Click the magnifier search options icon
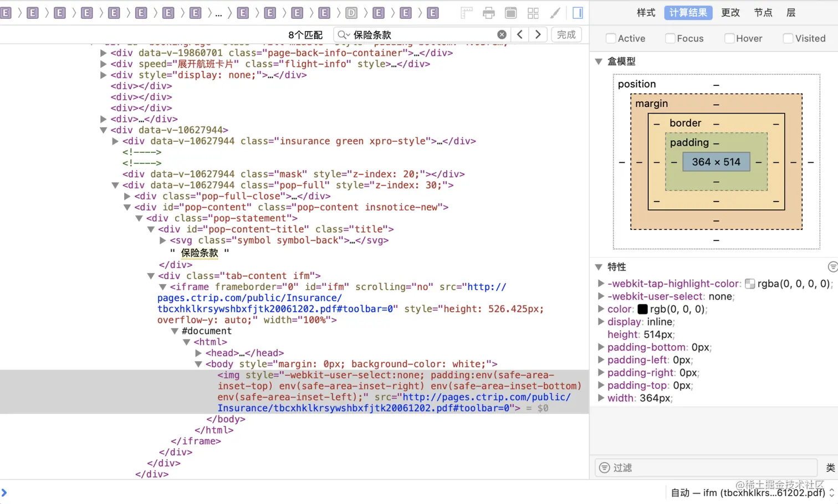The height and width of the screenshot is (504, 838). [344, 35]
